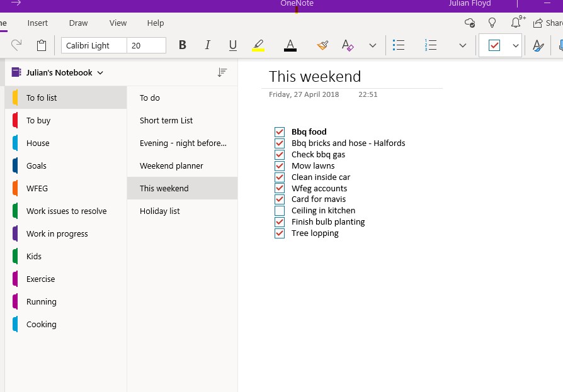Uncheck the Tree lopping checkbox
Image resolution: width=563 pixels, height=392 pixels.
click(x=280, y=233)
